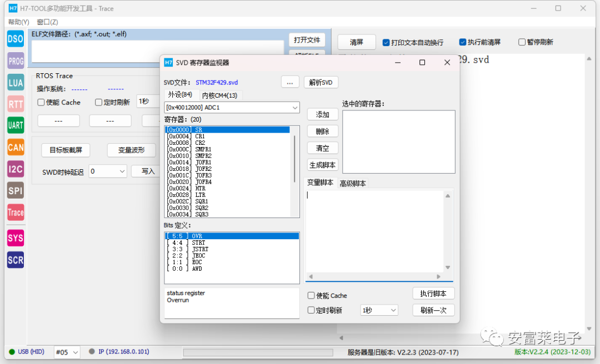600x364 pixels.
Task: Select the PROG programmer sidebar icon
Action: (x=16, y=61)
